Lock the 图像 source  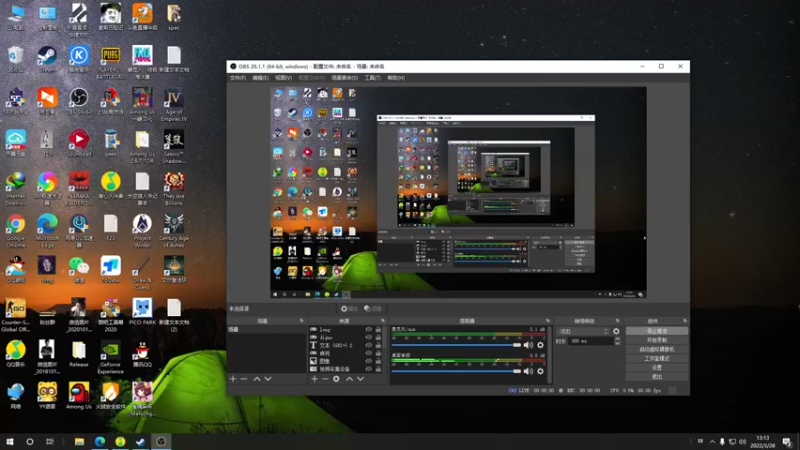(378, 361)
